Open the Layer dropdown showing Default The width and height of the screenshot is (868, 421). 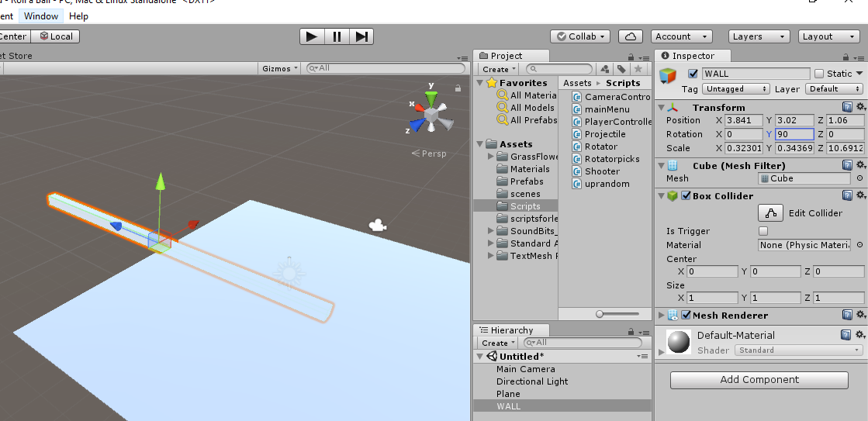(834, 89)
